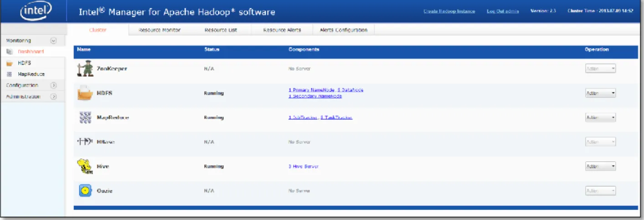Click the HDFS folder icon in table

click(x=85, y=93)
